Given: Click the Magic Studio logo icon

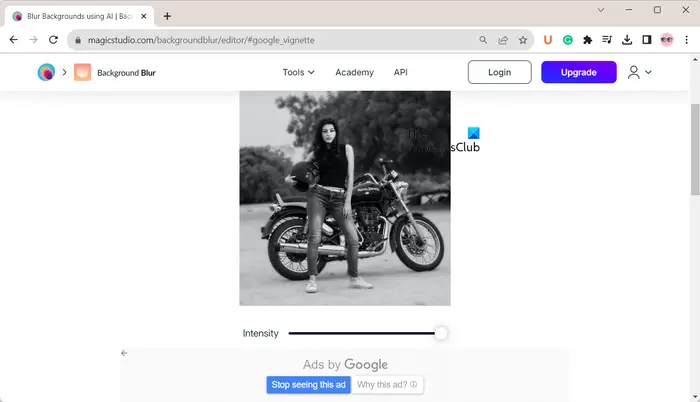Looking at the screenshot, I should [46, 72].
